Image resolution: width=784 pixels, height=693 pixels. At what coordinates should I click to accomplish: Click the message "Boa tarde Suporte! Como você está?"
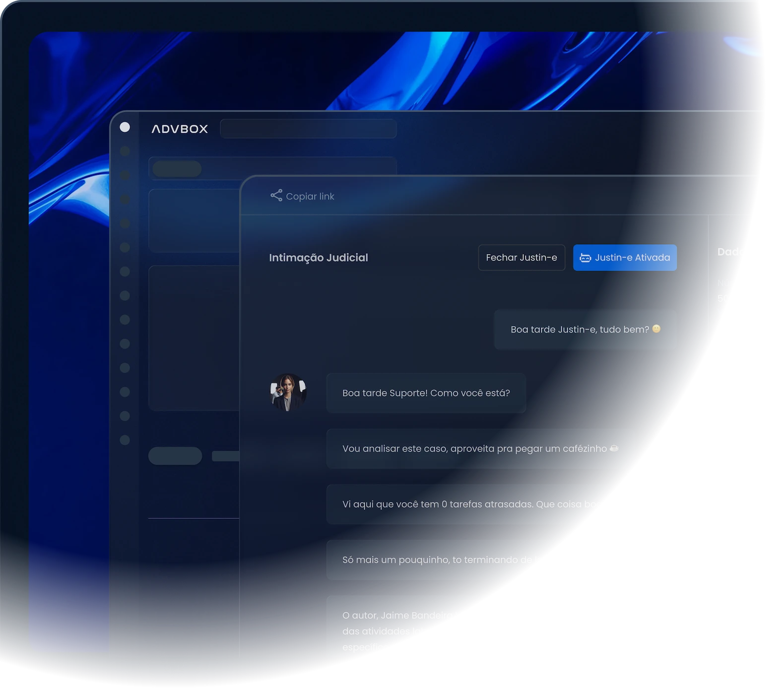tap(426, 393)
